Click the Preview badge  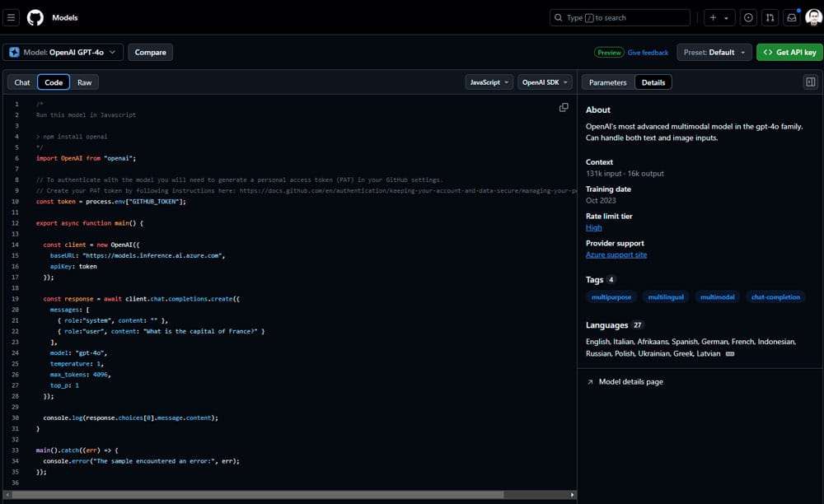609,53
